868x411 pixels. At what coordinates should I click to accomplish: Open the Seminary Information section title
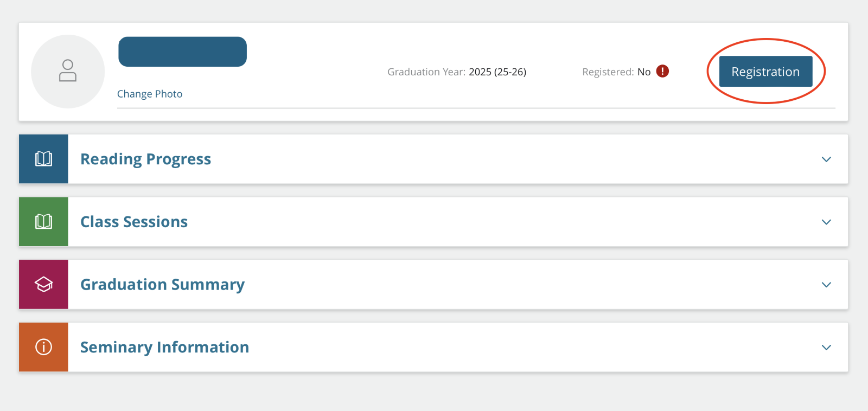point(164,347)
